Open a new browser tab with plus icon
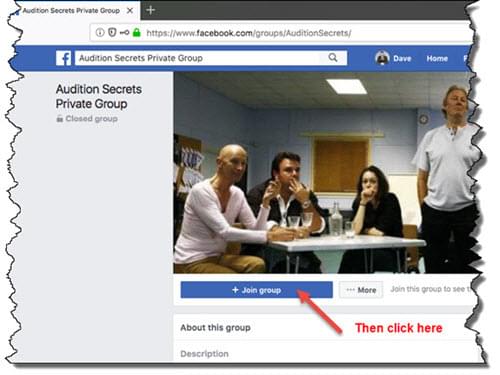The image size is (500, 375). 150,10
